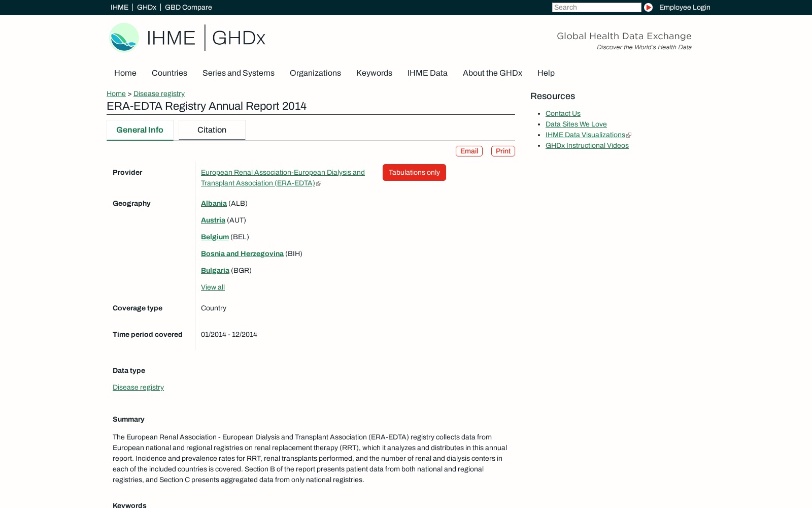Click the page title ERA-EDTA Registry Annual Report 2014
Image resolution: width=812 pixels, height=508 pixels.
(207, 106)
